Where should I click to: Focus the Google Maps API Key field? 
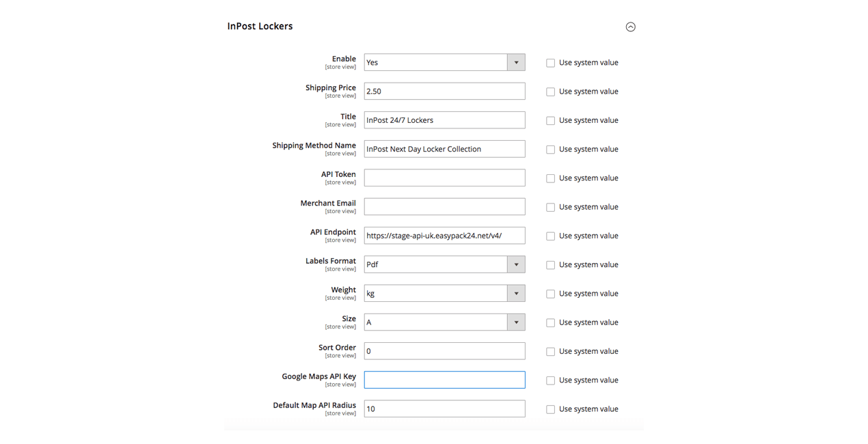[444, 380]
